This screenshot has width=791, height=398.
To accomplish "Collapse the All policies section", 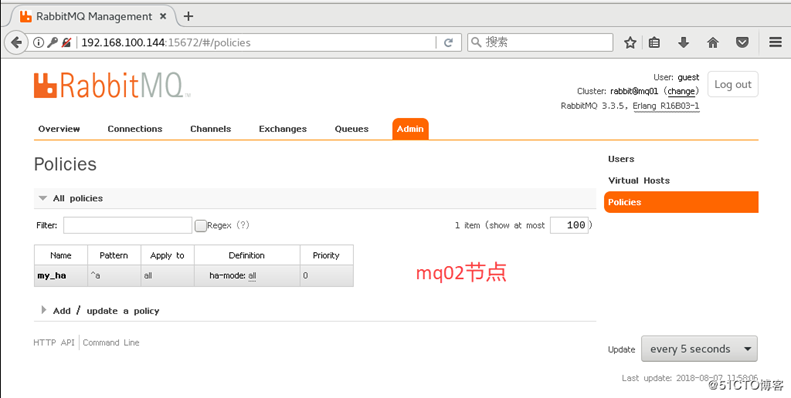I will coord(43,198).
